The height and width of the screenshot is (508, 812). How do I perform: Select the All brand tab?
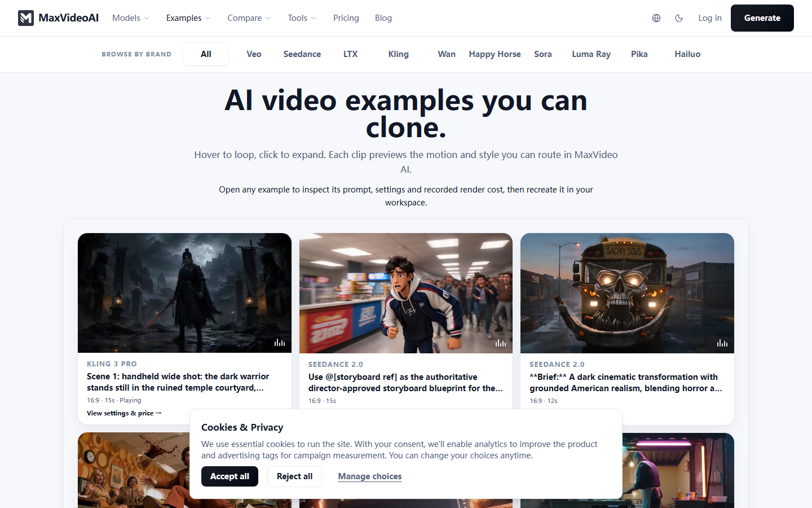pos(206,54)
